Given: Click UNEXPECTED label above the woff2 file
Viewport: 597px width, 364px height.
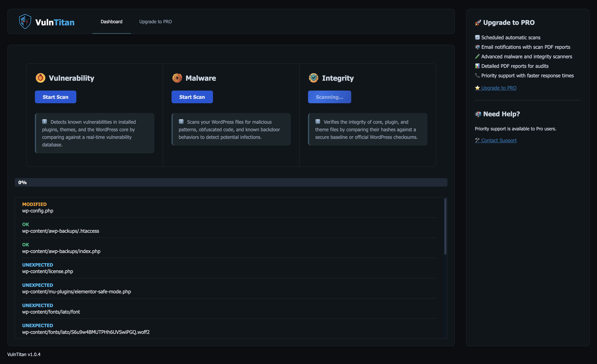Looking at the screenshot, I should (x=38, y=325).
